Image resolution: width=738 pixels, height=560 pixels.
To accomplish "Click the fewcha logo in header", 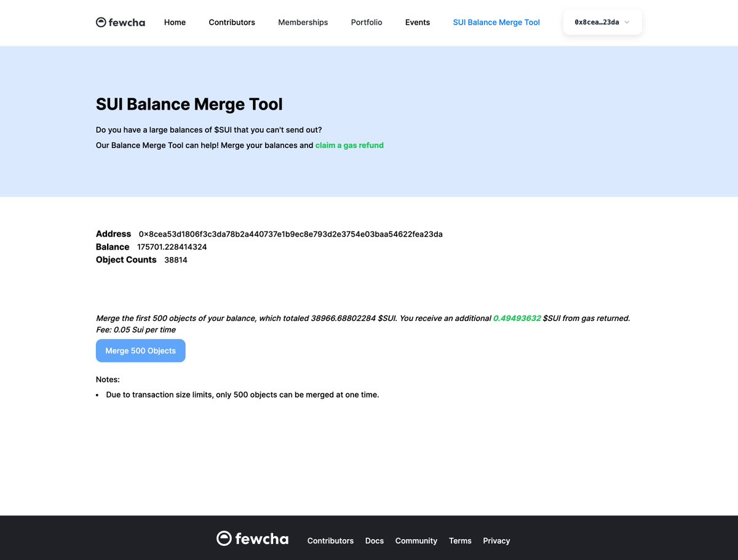I will click(x=121, y=22).
